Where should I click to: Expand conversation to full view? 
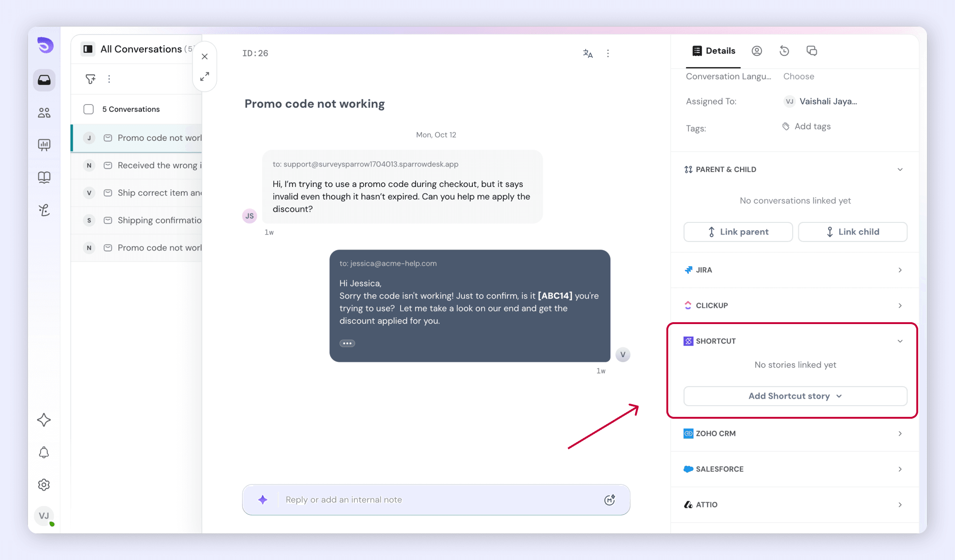point(205,76)
